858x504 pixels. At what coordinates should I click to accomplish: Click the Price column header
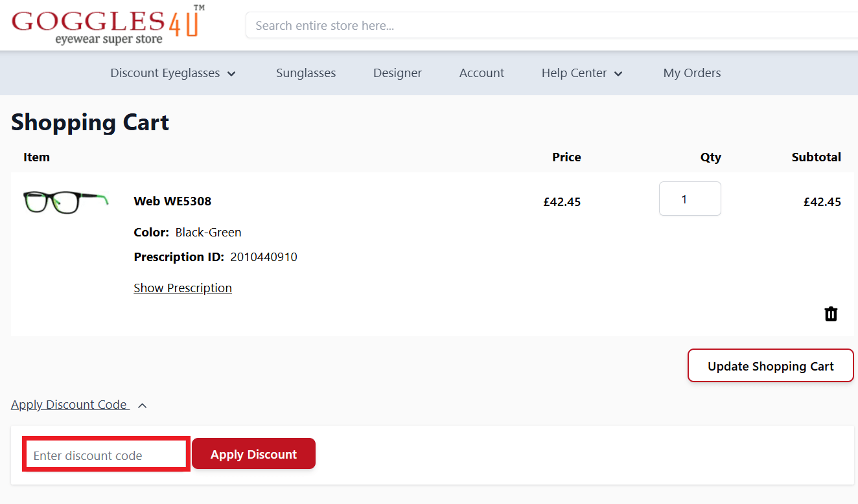tap(566, 157)
